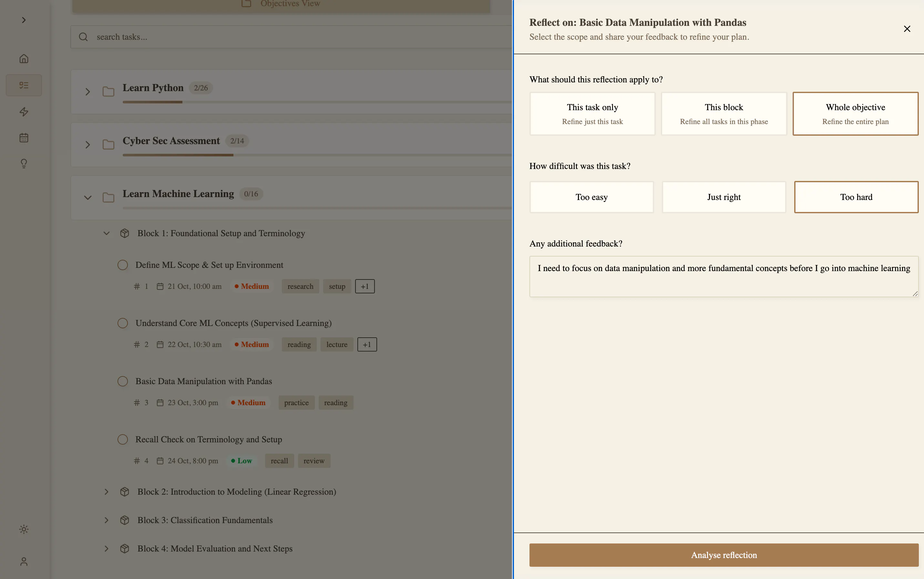The height and width of the screenshot is (579, 924).
Task: Collapse Block 1: Foundational Setup and Terminology
Action: [x=106, y=233]
